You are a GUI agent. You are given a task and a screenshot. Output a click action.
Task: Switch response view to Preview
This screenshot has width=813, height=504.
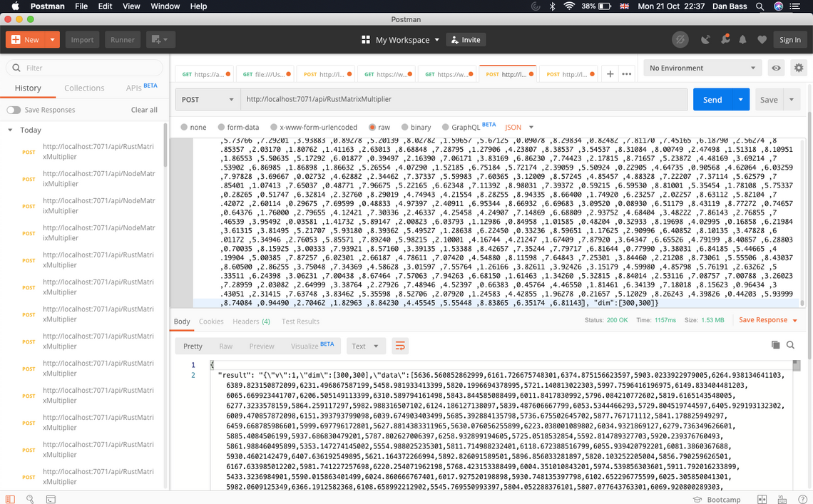pyautogui.click(x=261, y=346)
